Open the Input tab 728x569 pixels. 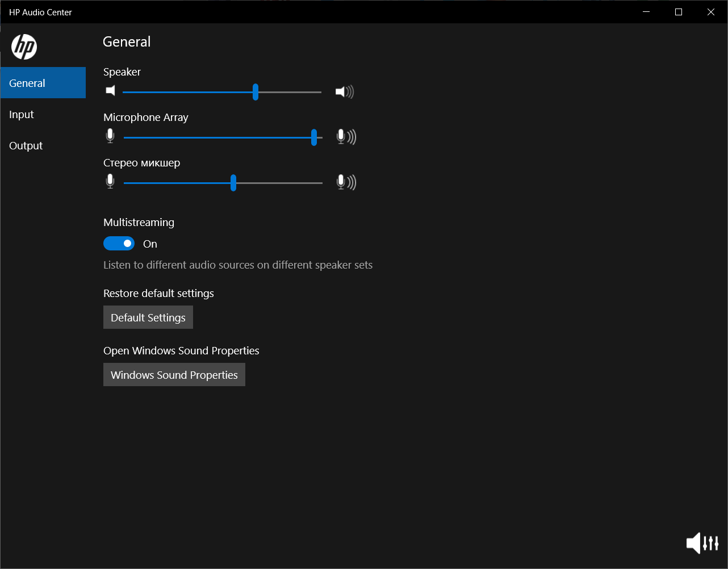(22, 114)
